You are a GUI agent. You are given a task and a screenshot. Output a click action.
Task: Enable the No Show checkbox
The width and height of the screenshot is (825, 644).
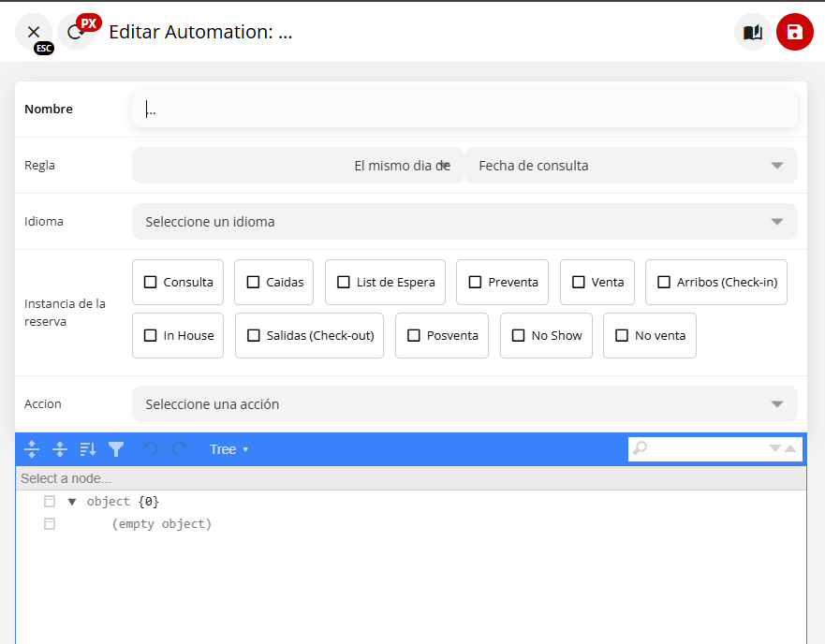pyautogui.click(x=518, y=335)
